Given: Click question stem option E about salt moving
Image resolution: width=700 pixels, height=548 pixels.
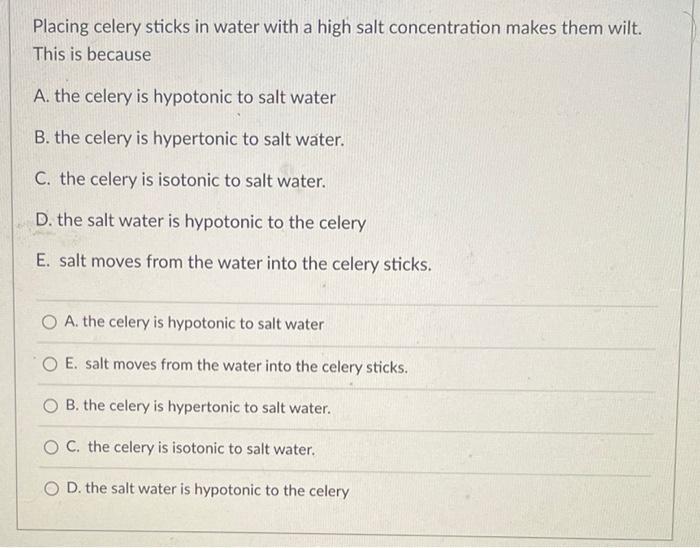Looking at the screenshot, I should click(234, 262).
